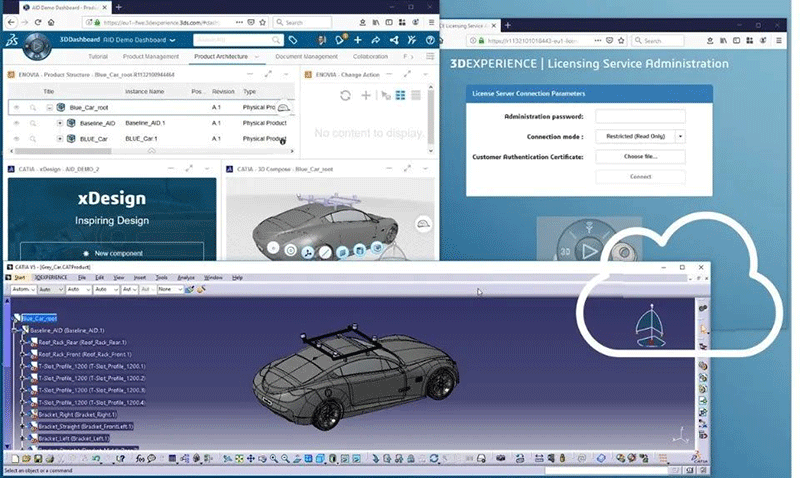The height and width of the screenshot is (478, 800).
Task: Click the plus add icon in 3DDashboard header
Action: 358,40
